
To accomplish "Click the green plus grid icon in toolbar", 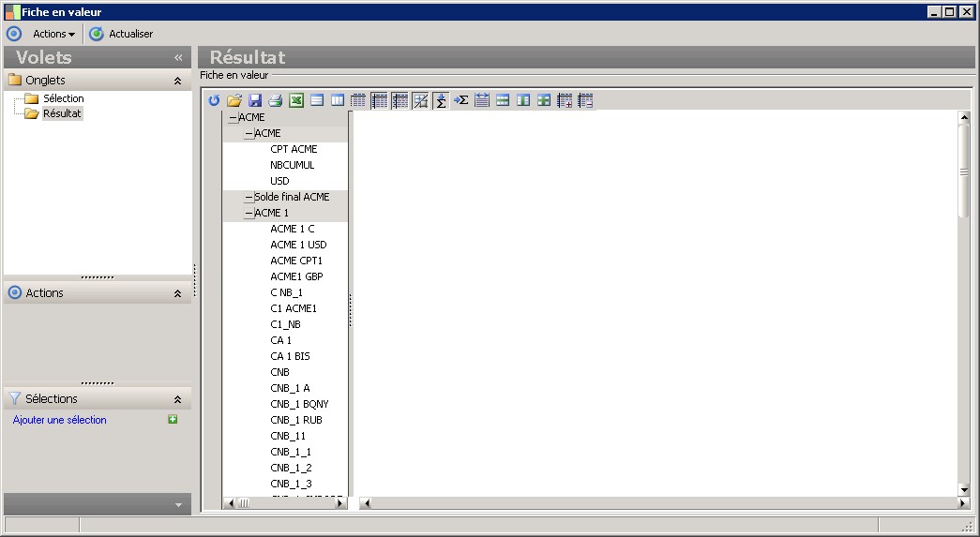I will (x=544, y=100).
